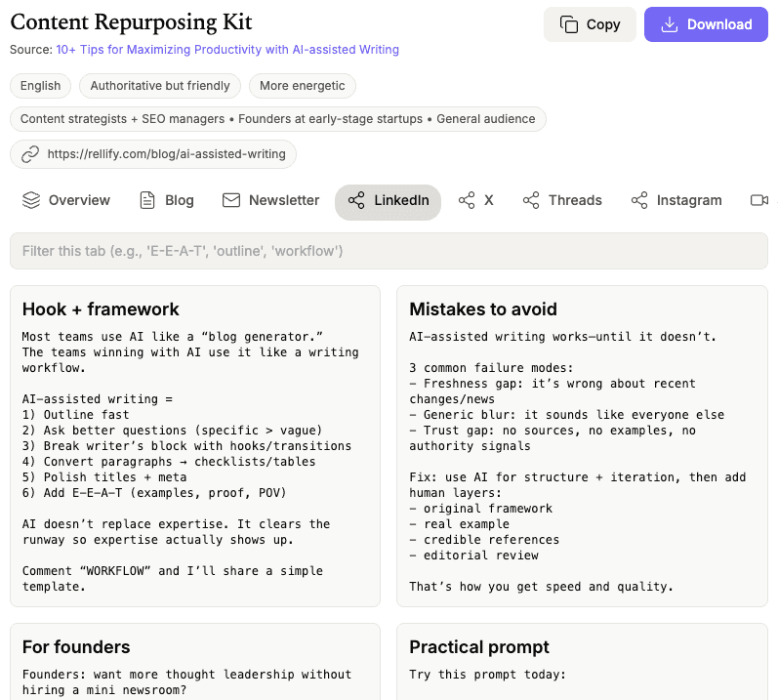Image resolution: width=778 pixels, height=700 pixels.
Task: Click the line '6) Add E-E-A-T (examples, proof, POV)'
Action: tap(154, 493)
